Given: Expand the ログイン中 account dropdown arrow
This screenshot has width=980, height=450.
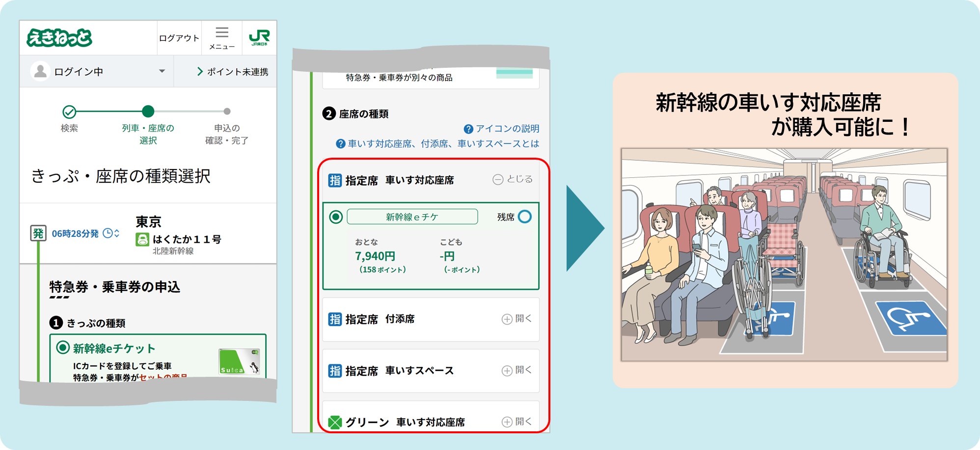Looking at the screenshot, I should [162, 71].
